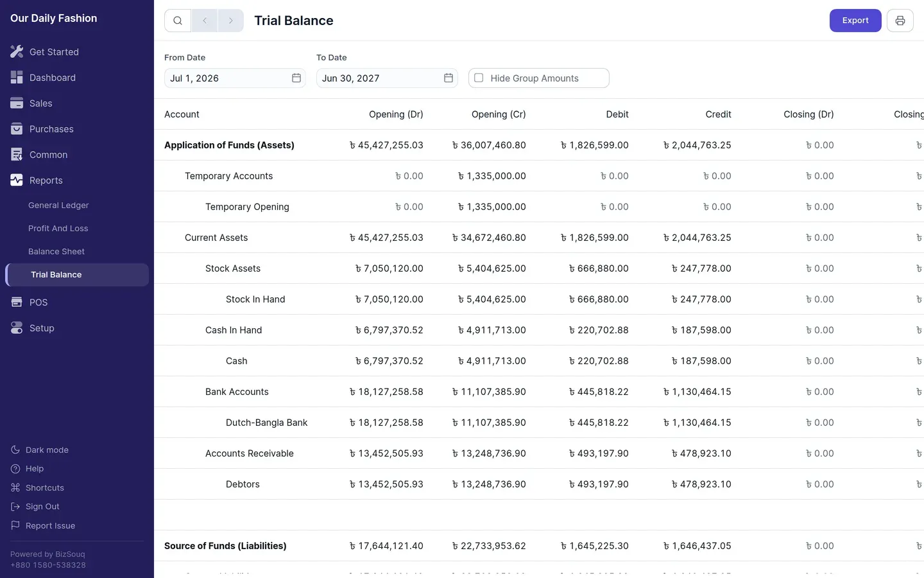Image resolution: width=924 pixels, height=578 pixels.
Task: Click the Get Started label
Action: click(54, 51)
